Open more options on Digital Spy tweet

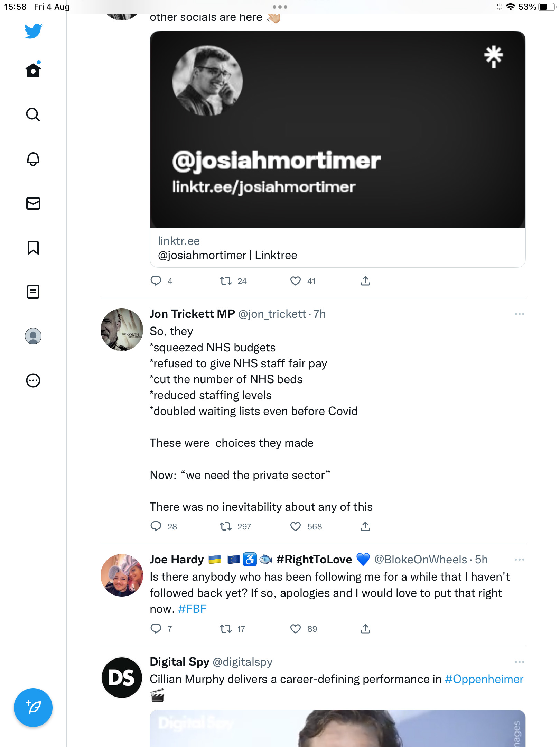tap(519, 662)
